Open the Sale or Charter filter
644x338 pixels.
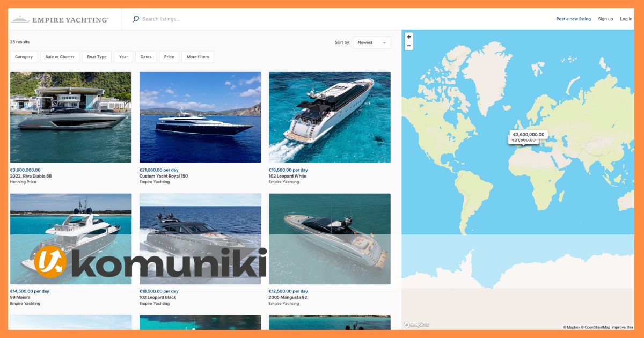click(x=60, y=57)
